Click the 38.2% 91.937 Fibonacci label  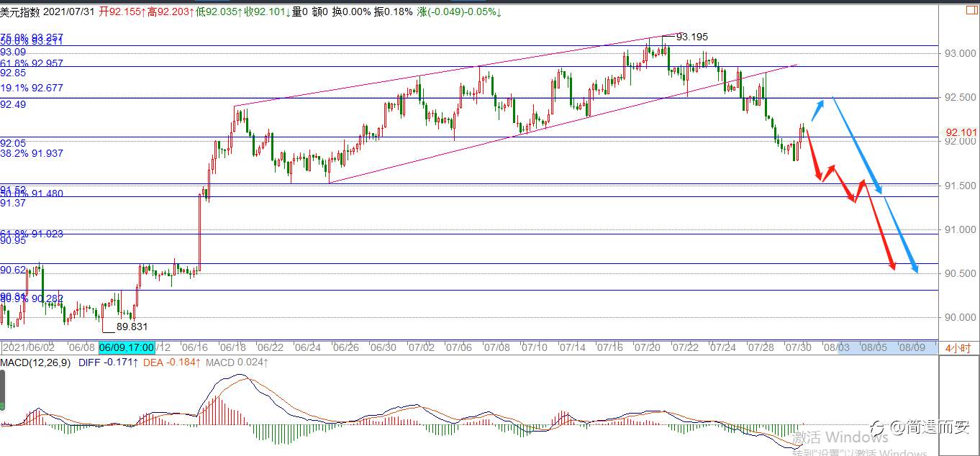pyautogui.click(x=32, y=153)
